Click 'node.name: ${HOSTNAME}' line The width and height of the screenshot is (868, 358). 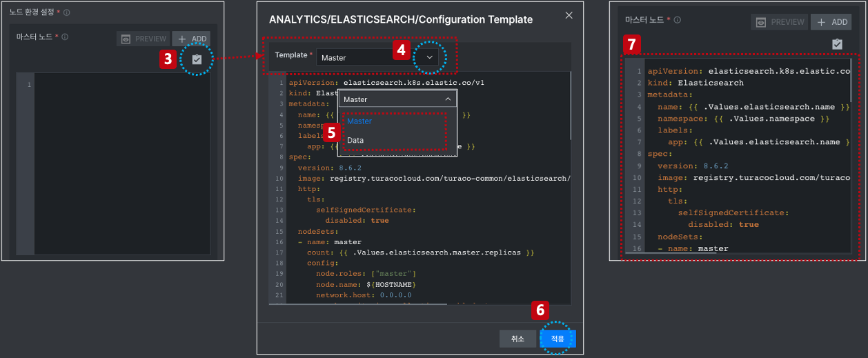(366, 284)
